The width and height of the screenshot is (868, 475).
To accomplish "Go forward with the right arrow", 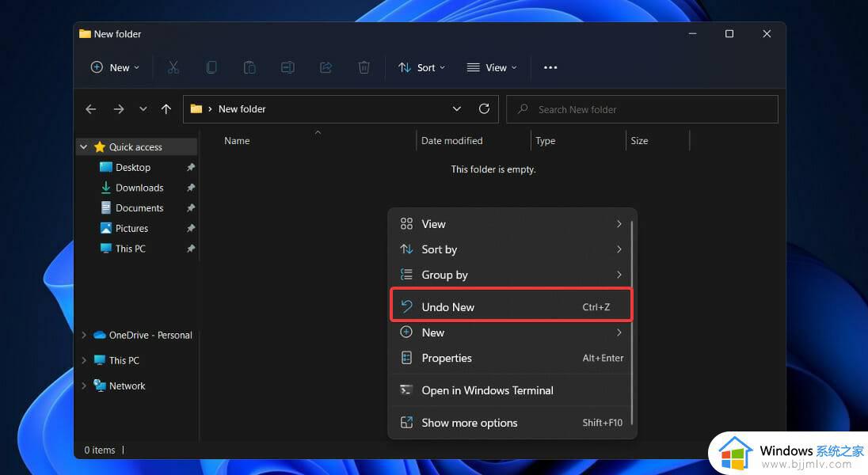I will pos(119,109).
